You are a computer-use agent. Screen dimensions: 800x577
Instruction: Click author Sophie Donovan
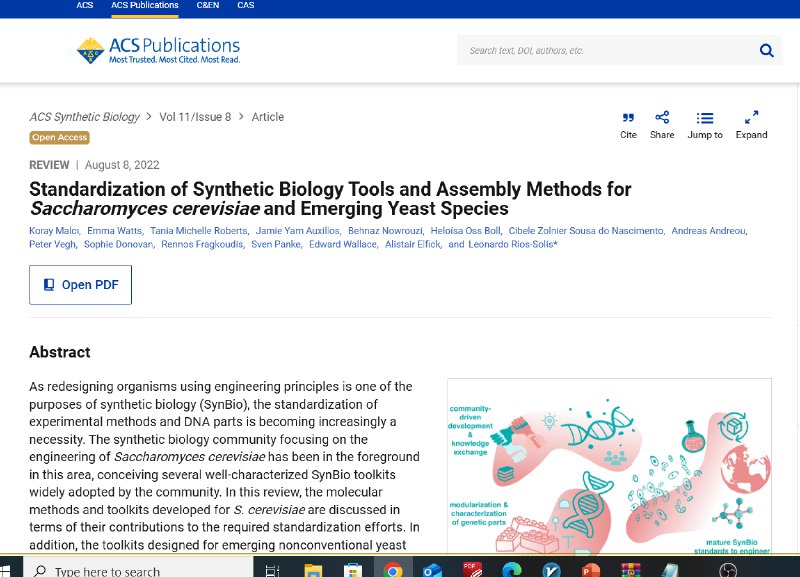[x=118, y=244]
